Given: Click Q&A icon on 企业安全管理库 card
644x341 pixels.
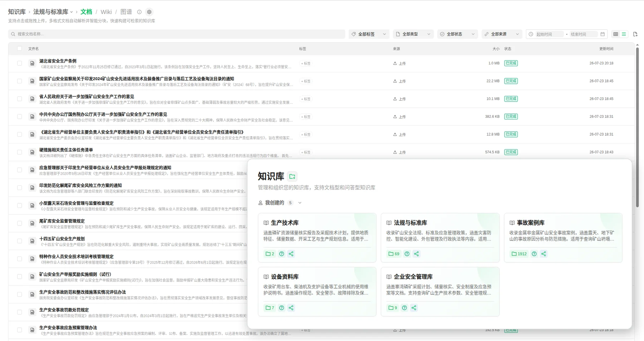Looking at the screenshot, I should pyautogui.click(x=404, y=308).
